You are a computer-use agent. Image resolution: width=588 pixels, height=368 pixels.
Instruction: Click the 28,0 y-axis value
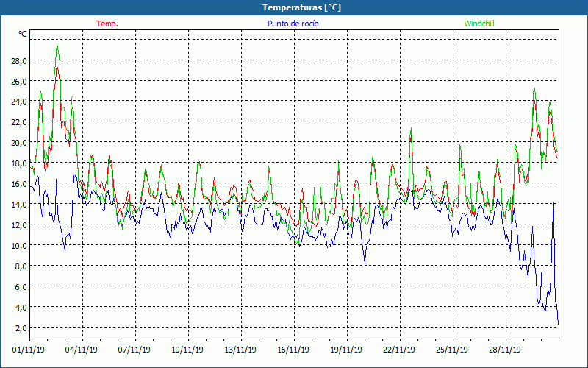19,61
